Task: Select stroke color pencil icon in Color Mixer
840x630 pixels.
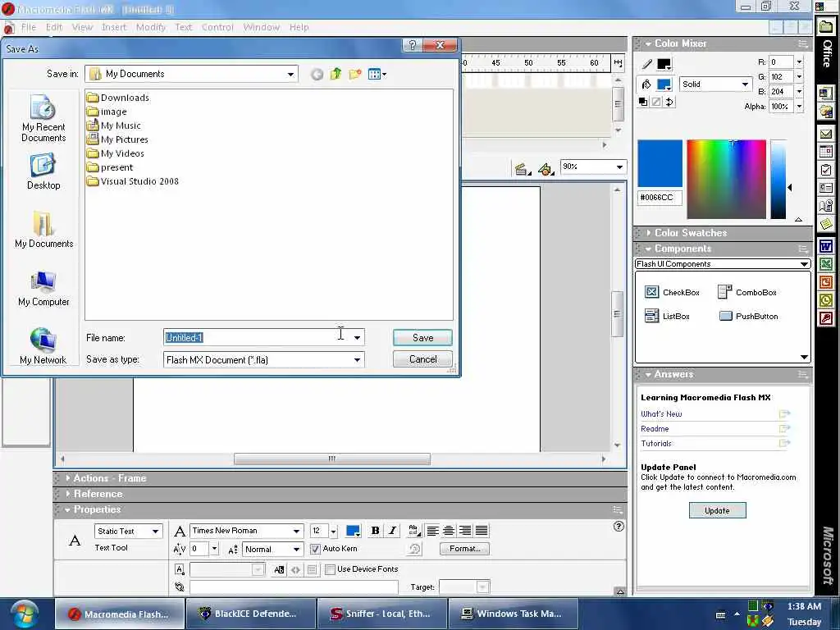Action: (647, 64)
